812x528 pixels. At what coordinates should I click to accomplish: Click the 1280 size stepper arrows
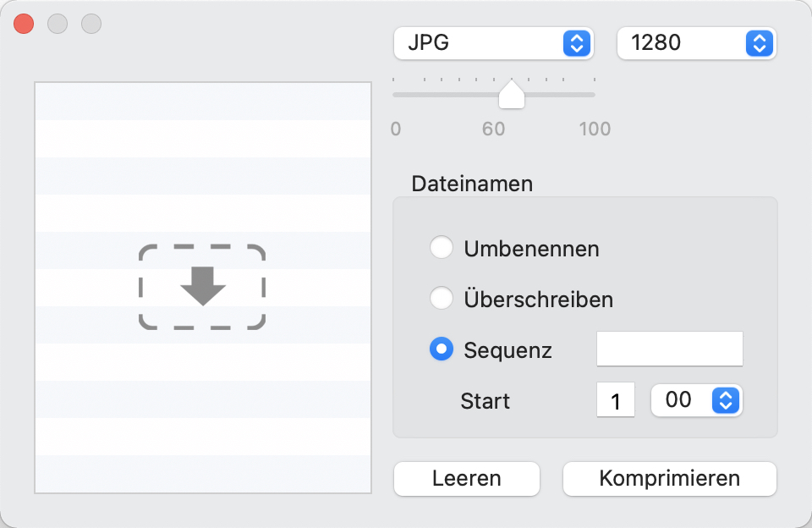pos(760,43)
